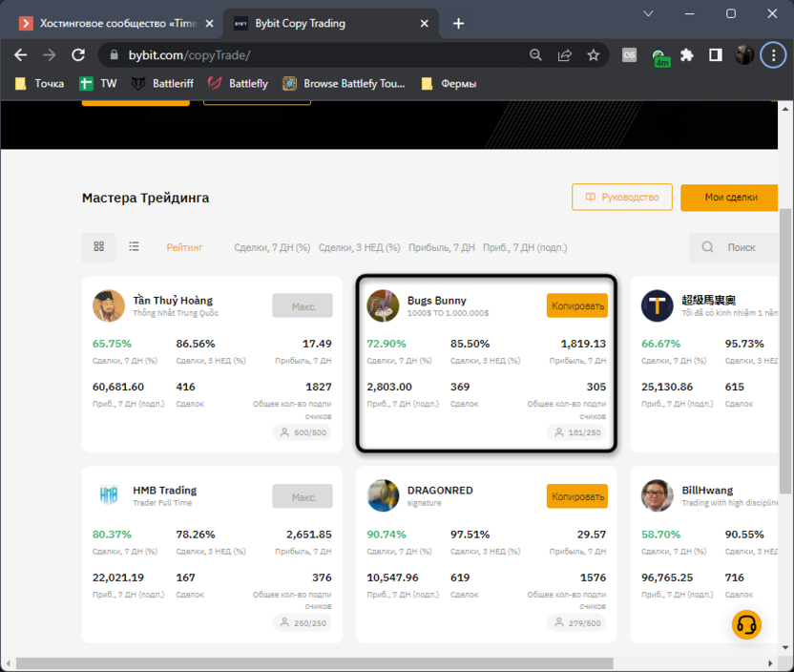Open the Руководство guide button
This screenshot has width=794, height=672.
tap(622, 198)
